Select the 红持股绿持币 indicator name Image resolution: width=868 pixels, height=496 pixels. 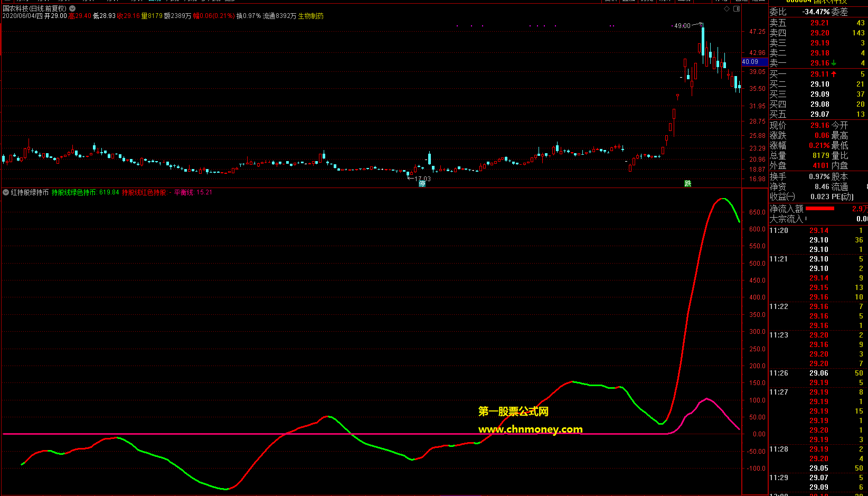30,192
